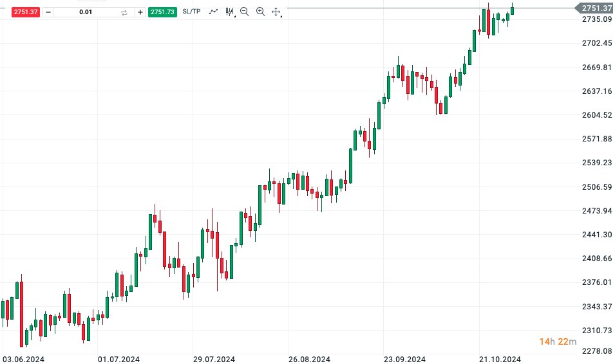Screen dimensions: 615x364
Task: Click the 2506.59 price axis label
Action: [597, 187]
